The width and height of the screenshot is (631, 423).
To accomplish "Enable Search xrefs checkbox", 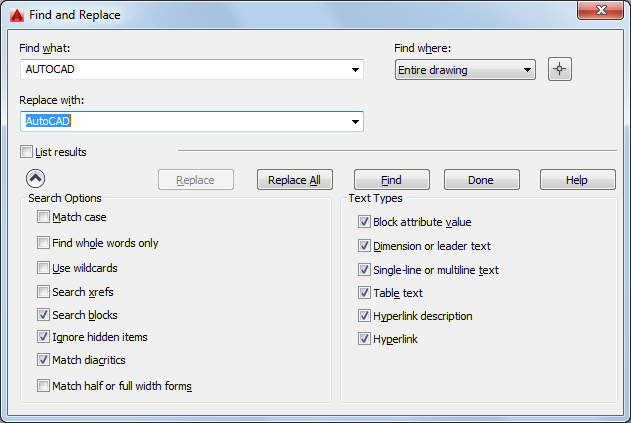I will pos(43,291).
